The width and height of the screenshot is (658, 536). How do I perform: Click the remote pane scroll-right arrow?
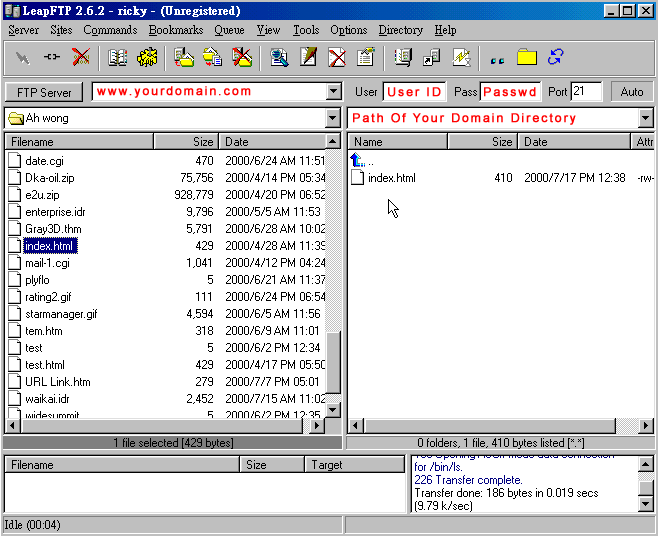[646, 426]
